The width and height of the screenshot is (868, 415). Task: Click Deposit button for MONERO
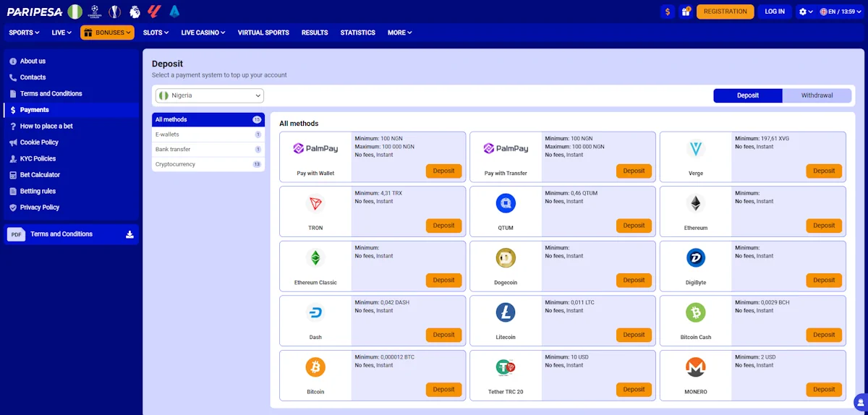pos(824,390)
